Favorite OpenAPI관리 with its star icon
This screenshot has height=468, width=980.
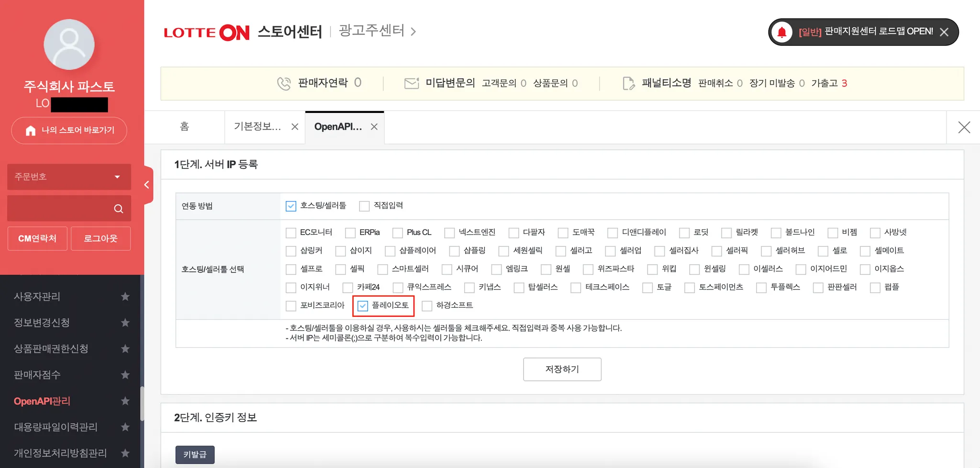[x=125, y=401]
